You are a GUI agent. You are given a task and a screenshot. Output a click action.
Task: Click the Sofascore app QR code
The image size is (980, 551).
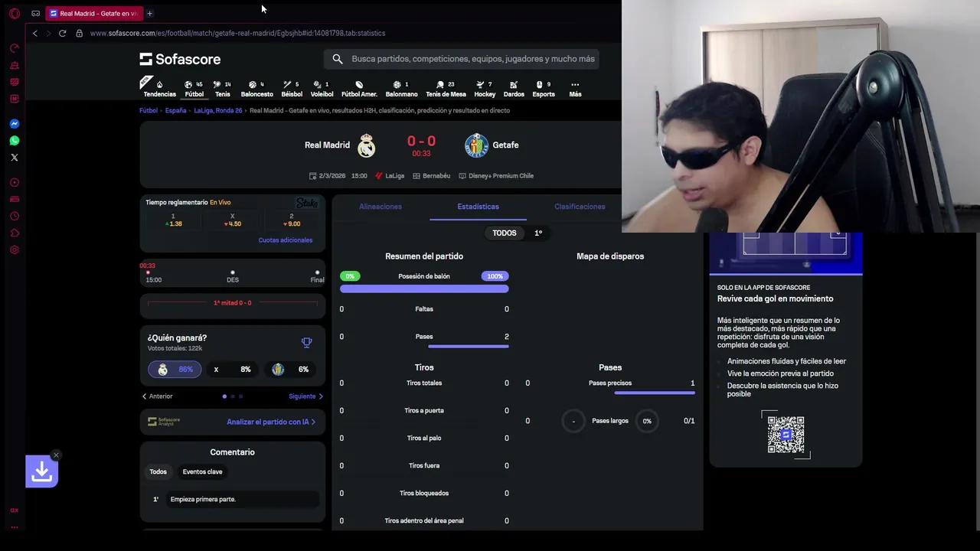(786, 435)
